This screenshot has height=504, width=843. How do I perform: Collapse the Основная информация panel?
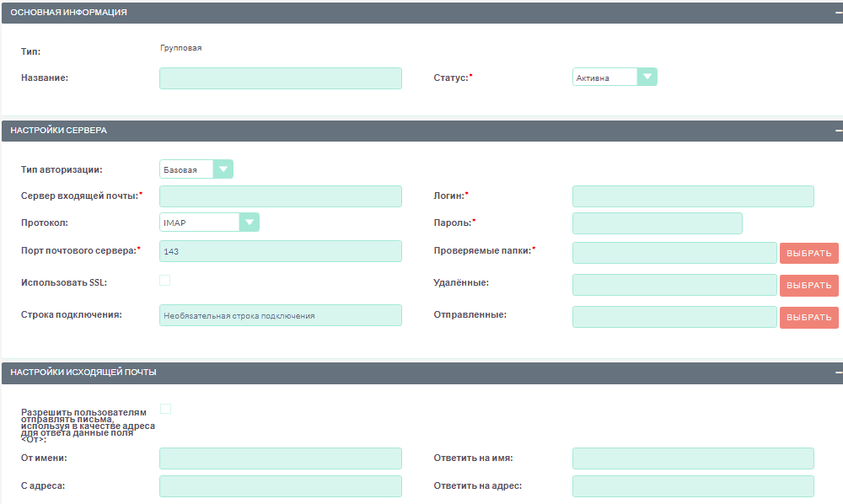838,13
